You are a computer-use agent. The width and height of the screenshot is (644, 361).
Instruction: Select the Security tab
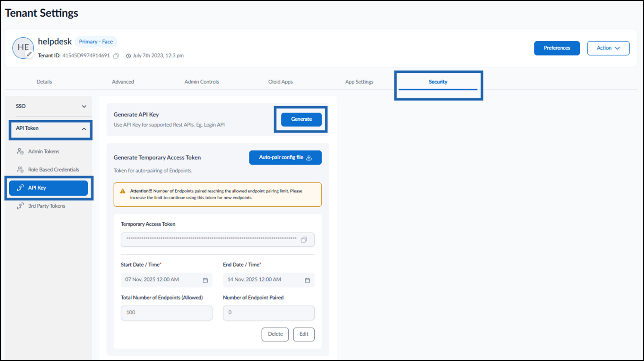(x=438, y=82)
